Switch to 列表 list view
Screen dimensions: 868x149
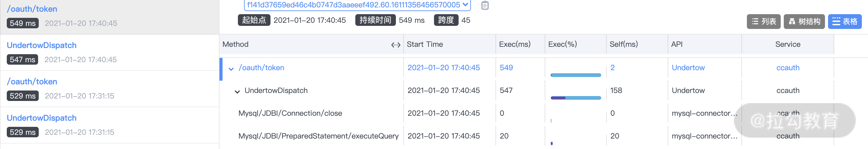[763, 22]
